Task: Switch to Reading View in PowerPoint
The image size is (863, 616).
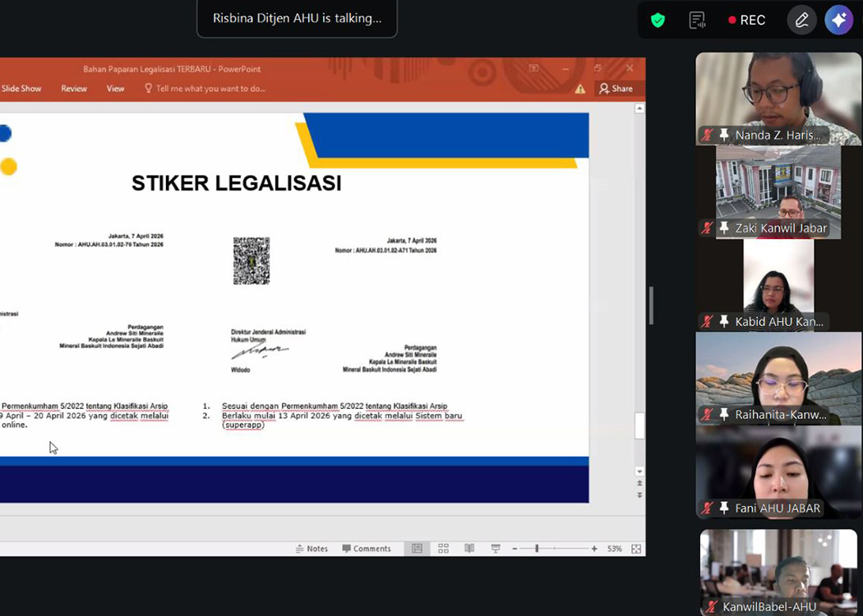Action: [469, 549]
